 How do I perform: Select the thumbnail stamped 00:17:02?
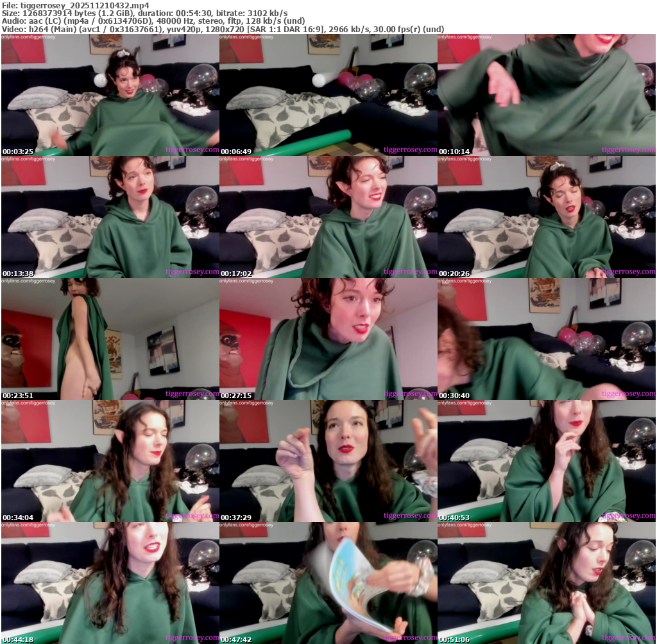point(328,217)
